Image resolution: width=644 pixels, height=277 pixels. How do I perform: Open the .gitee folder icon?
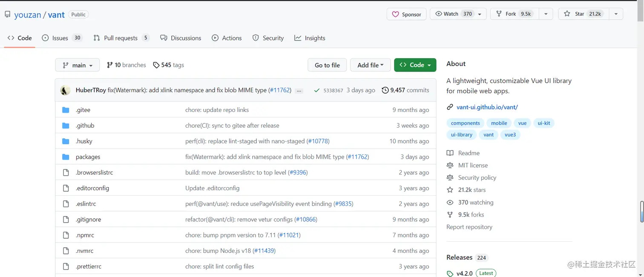coord(66,110)
